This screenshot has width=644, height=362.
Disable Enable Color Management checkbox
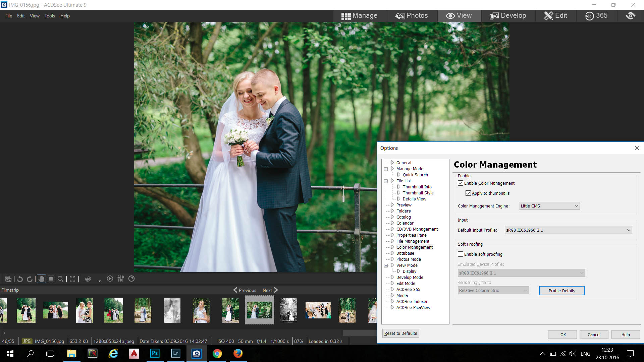461,183
